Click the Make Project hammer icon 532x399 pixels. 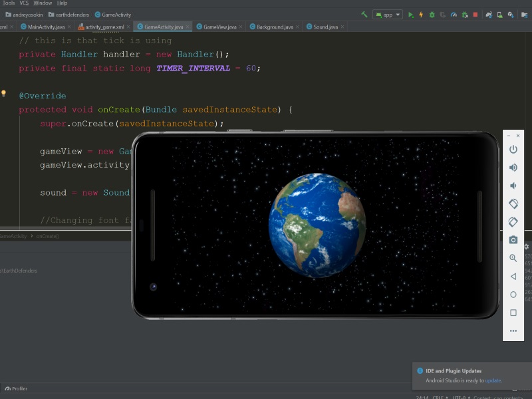364,15
